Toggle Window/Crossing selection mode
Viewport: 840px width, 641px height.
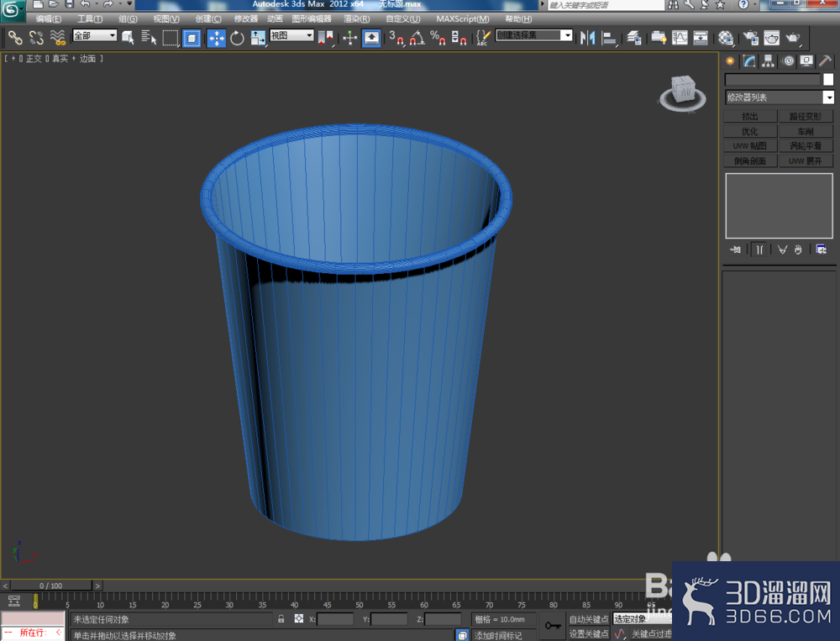(x=192, y=38)
